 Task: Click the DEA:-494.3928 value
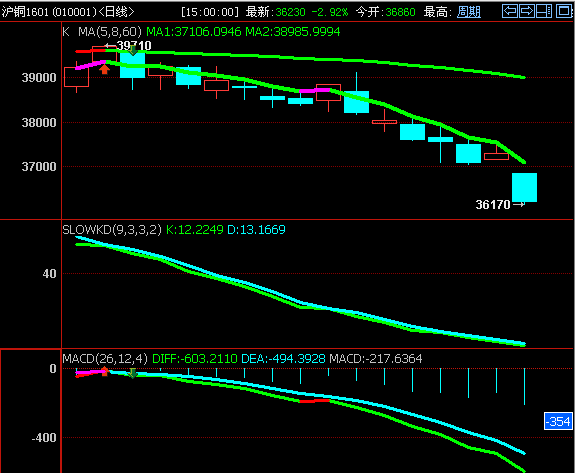[x=283, y=358]
